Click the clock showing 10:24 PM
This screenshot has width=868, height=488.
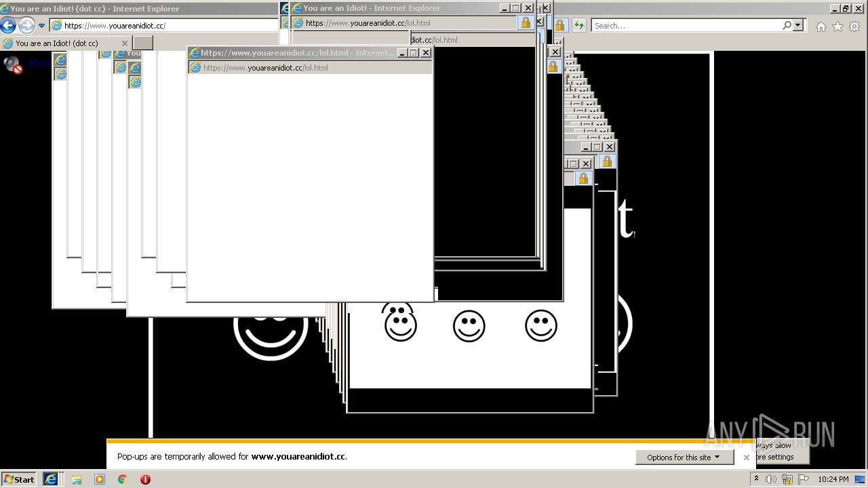(833, 479)
